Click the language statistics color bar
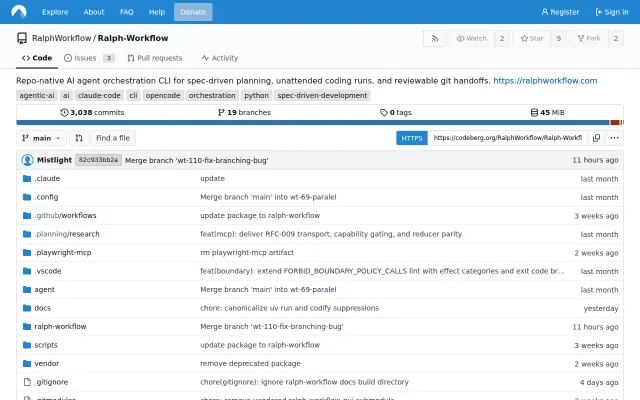The width and height of the screenshot is (640, 400). point(320,122)
